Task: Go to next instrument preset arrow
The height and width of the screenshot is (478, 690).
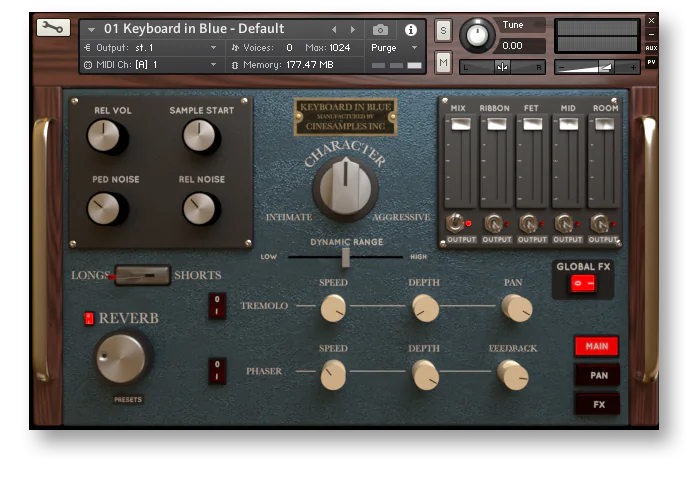Action: (x=353, y=29)
